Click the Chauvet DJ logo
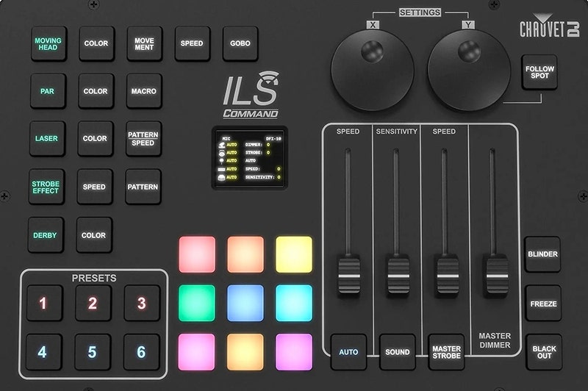The width and height of the screenshot is (588, 391). point(550,26)
